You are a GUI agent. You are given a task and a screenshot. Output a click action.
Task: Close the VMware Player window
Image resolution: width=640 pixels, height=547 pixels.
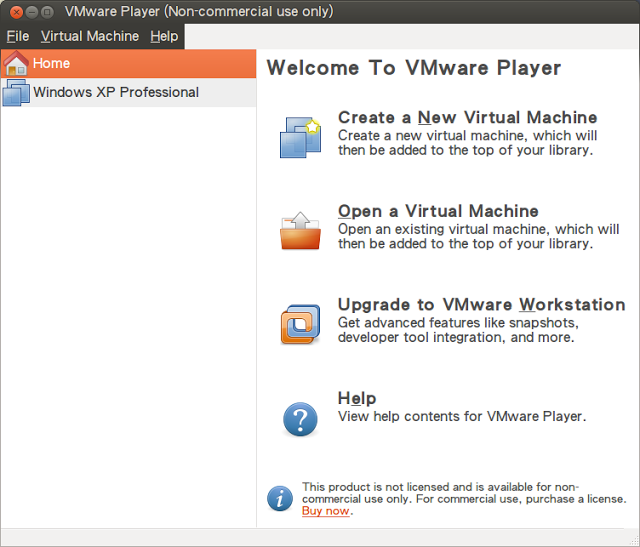(16, 12)
